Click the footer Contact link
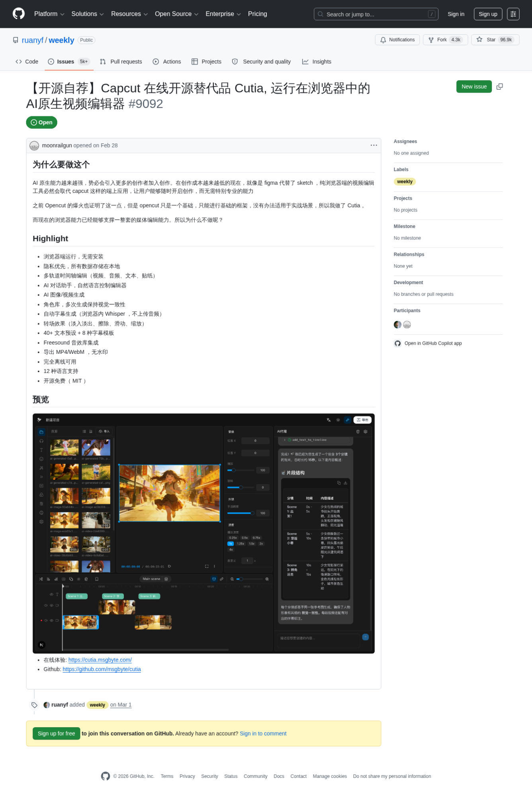Viewport: 532px width, 797px height. [x=298, y=776]
